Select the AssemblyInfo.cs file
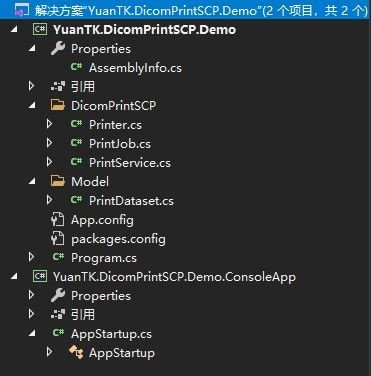The width and height of the screenshot is (371, 376). 135,68
